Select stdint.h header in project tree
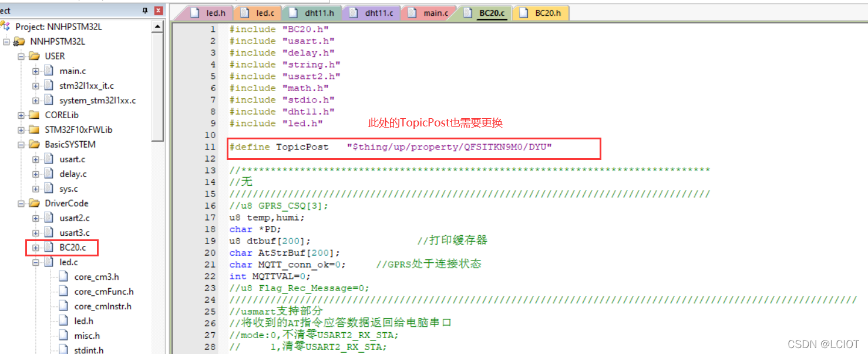Screen dimensions: 868x354 point(89,350)
